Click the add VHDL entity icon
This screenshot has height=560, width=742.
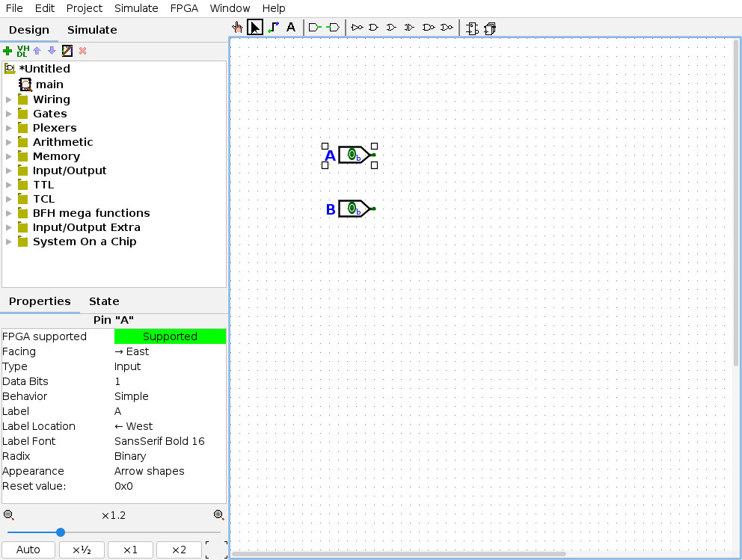[22, 51]
